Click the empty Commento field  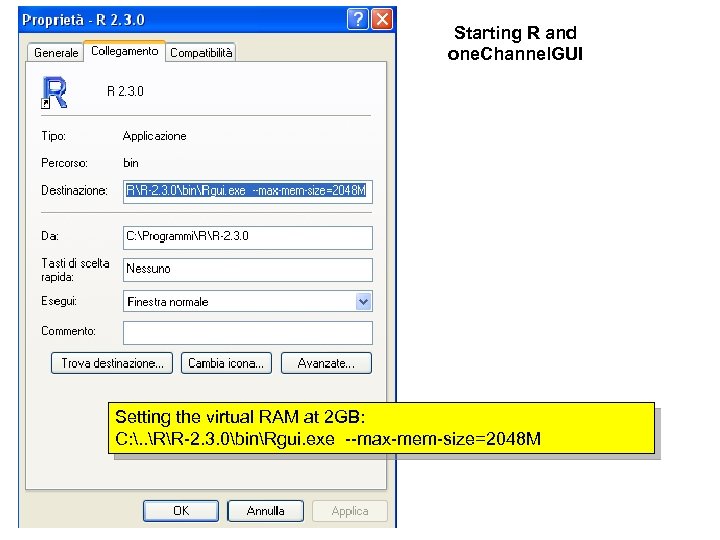click(248, 333)
